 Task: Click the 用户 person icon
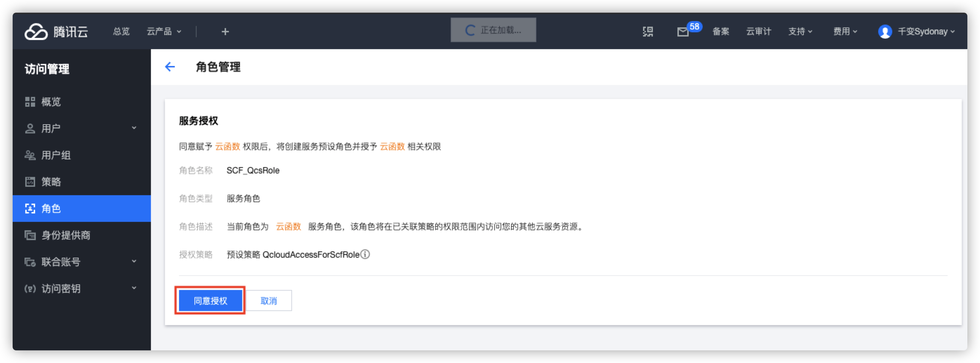coord(30,128)
